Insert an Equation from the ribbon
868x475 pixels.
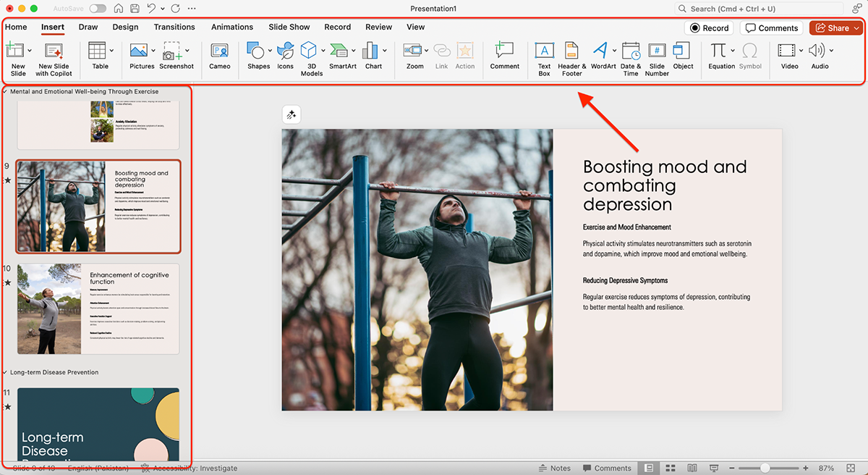(x=718, y=56)
